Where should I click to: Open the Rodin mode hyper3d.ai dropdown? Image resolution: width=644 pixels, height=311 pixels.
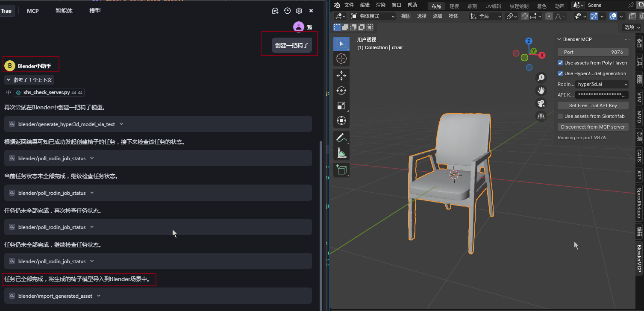[x=602, y=84]
